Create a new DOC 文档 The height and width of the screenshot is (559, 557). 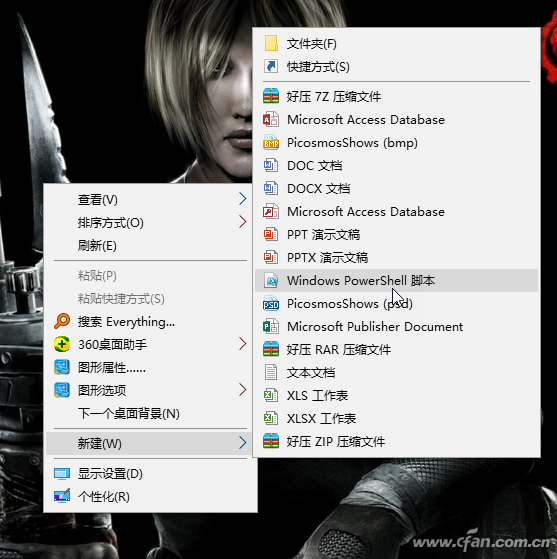point(397,166)
